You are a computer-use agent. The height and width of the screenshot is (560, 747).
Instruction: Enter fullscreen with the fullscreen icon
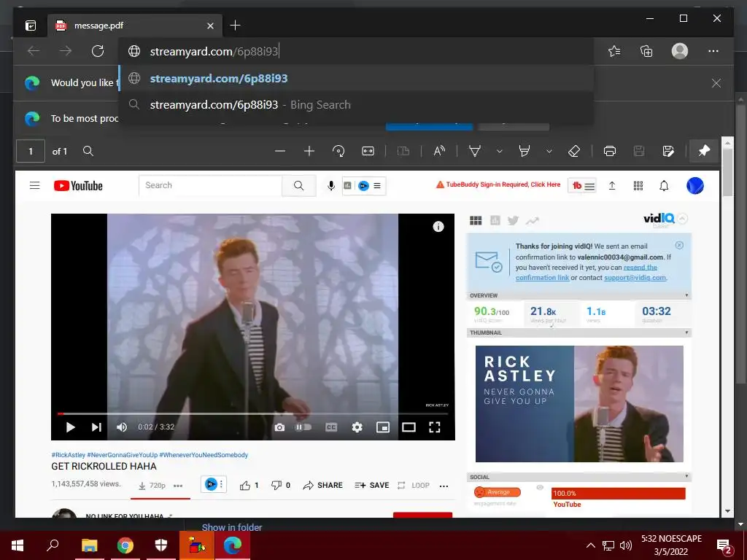pos(435,427)
